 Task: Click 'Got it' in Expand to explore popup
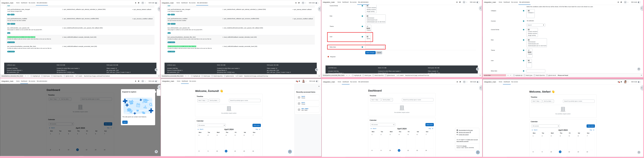[125, 122]
